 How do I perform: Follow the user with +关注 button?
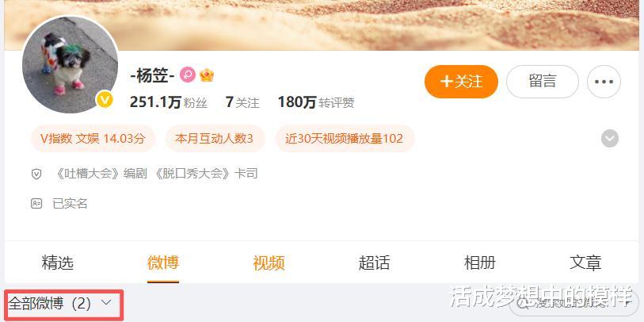461,82
